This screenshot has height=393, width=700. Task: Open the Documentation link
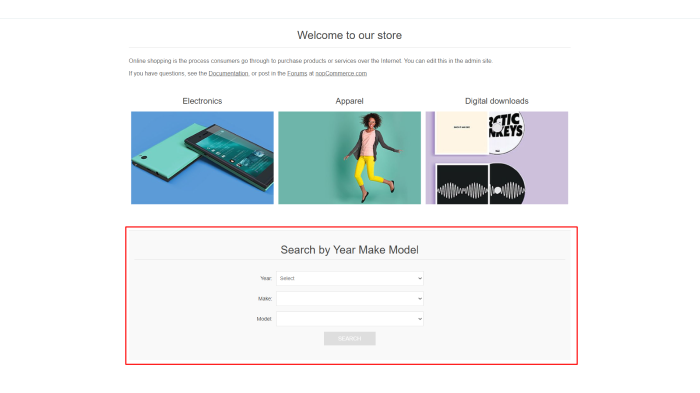point(228,73)
